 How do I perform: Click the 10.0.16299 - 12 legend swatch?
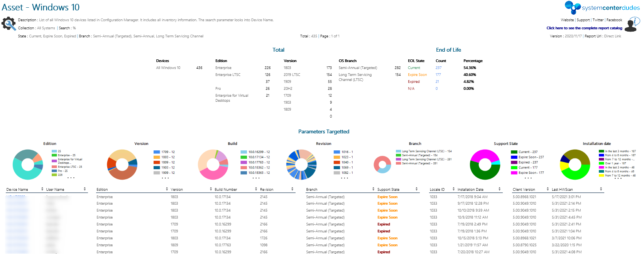click(243, 152)
